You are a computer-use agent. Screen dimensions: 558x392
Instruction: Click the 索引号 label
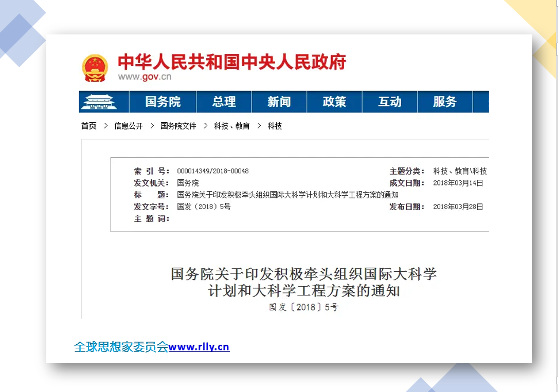pos(152,171)
